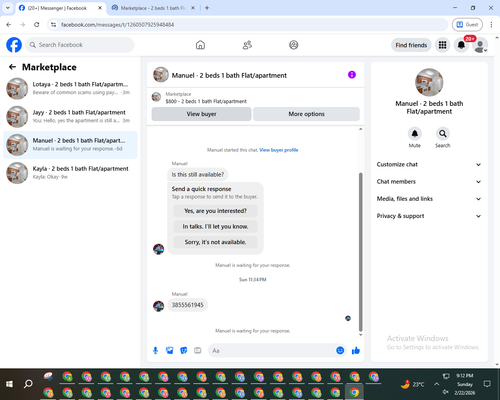Screen dimensions: 500x400
Task: Open the Windows notification center
Action: (487, 384)
